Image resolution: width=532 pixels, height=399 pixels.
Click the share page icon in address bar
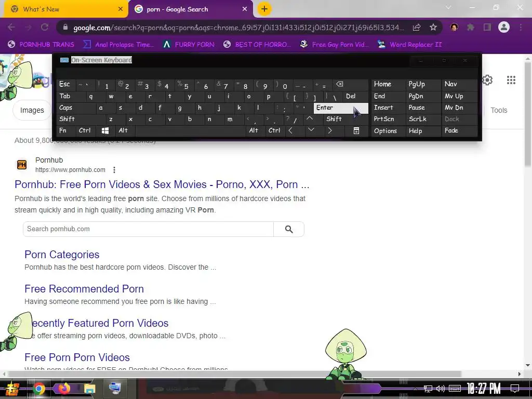tap(417, 28)
